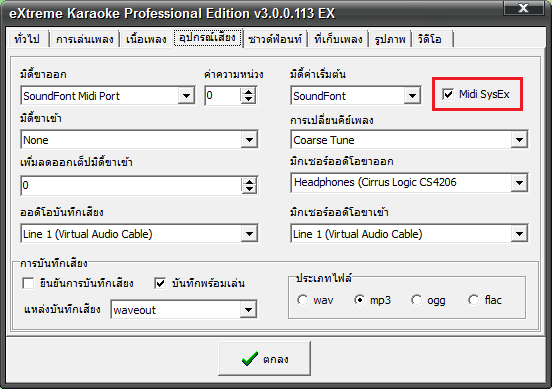Open the ออดิโอบันทึกเสียง Line 1 dropdown
This screenshot has height=389, width=552.
tap(249, 233)
